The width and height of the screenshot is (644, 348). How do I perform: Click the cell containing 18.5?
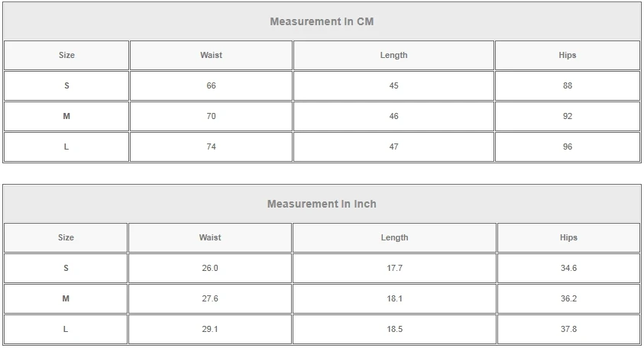tap(394, 329)
